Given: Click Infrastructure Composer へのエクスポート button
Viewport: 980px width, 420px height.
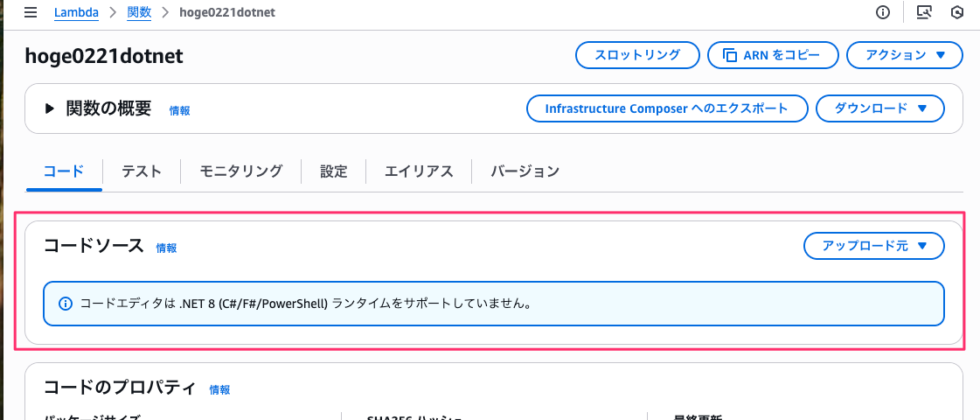Looking at the screenshot, I should click(668, 108).
